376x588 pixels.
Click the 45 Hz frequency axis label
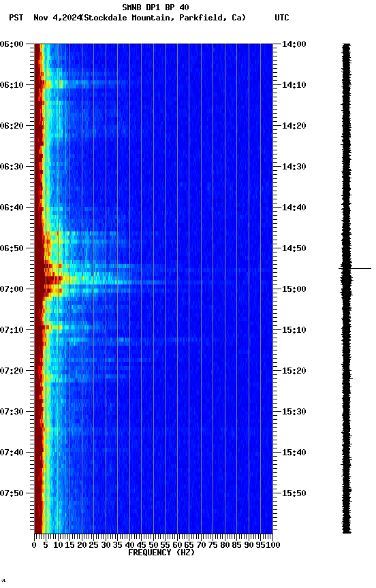pyautogui.click(x=142, y=545)
